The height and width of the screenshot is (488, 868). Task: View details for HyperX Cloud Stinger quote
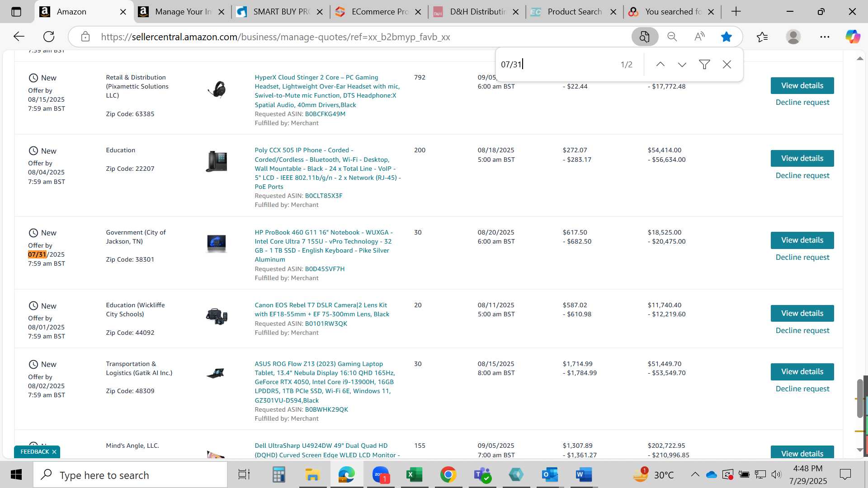point(802,85)
